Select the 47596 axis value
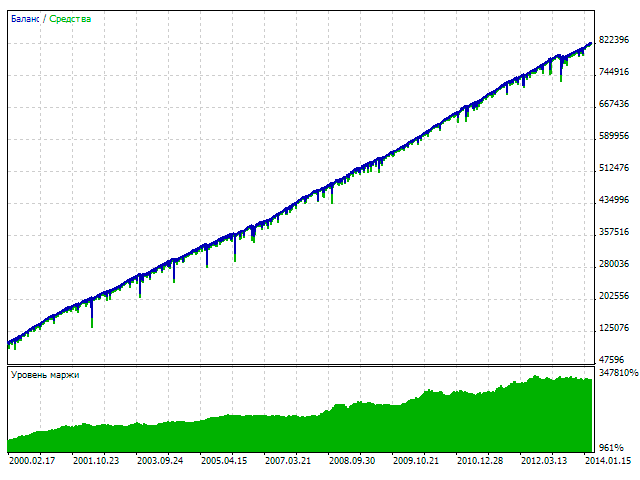The height and width of the screenshot is (480, 640). (x=611, y=360)
